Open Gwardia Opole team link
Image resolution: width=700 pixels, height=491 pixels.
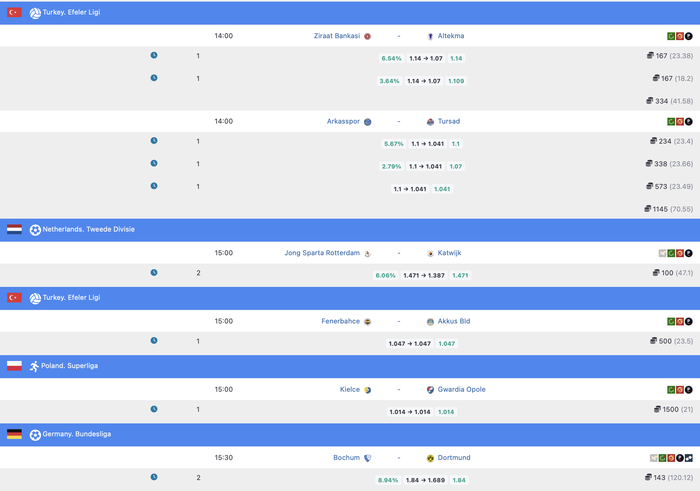461,389
